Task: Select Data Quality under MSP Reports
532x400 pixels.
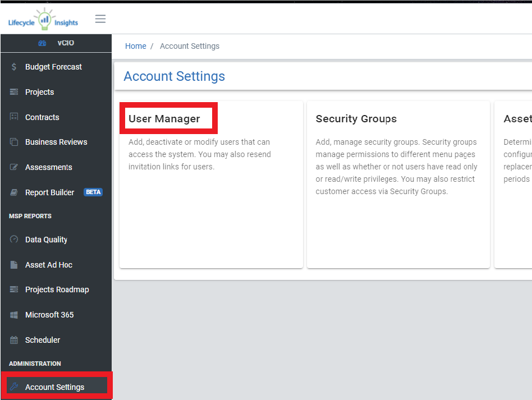Action: coord(45,240)
